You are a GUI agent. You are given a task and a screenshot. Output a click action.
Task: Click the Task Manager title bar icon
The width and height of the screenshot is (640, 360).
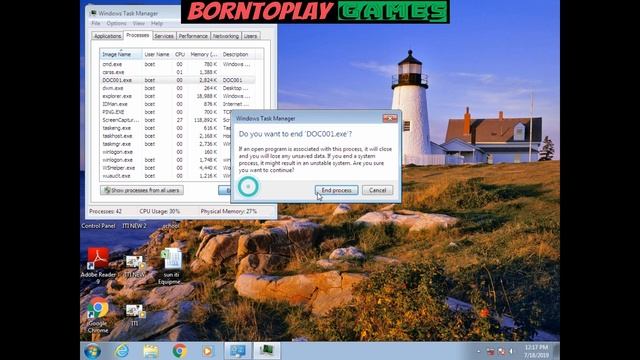[93, 13]
